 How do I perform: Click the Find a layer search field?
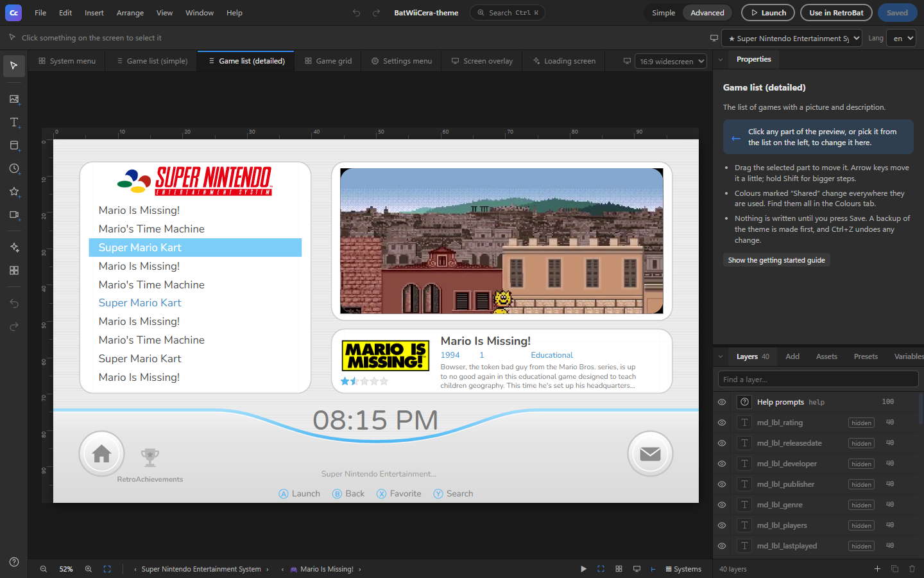(x=818, y=380)
